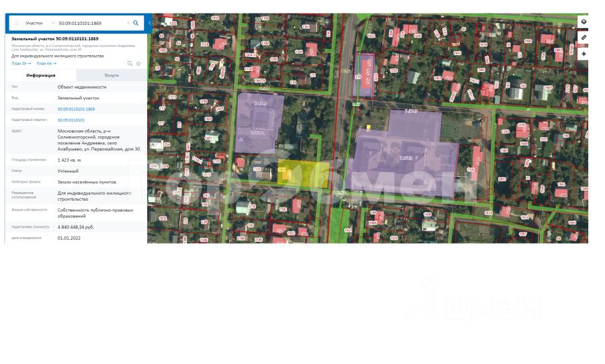Open cadastral number link 50:09:0110101:1869
Screen dimensions: 605x364
point(76,109)
